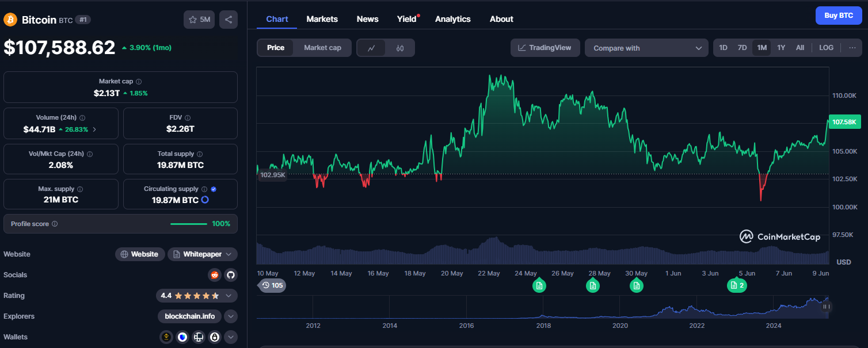Screen dimensions: 868x348
Task: Open news marker under 24 May
Action: point(539,285)
